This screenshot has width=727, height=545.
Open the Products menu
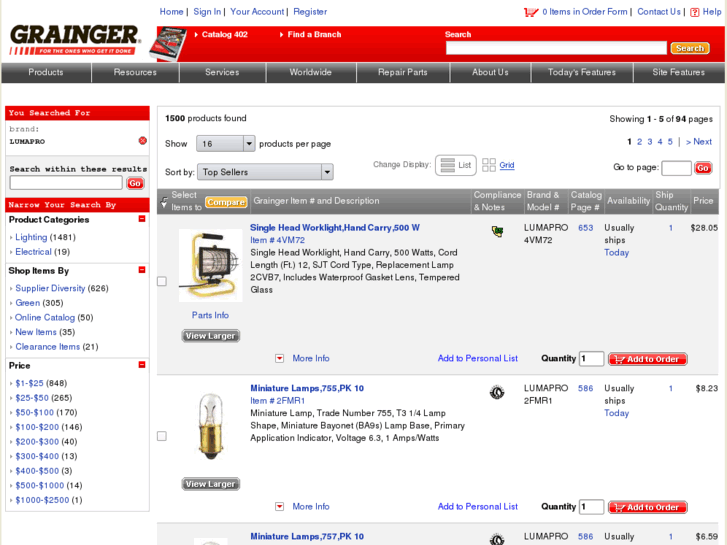click(x=46, y=72)
